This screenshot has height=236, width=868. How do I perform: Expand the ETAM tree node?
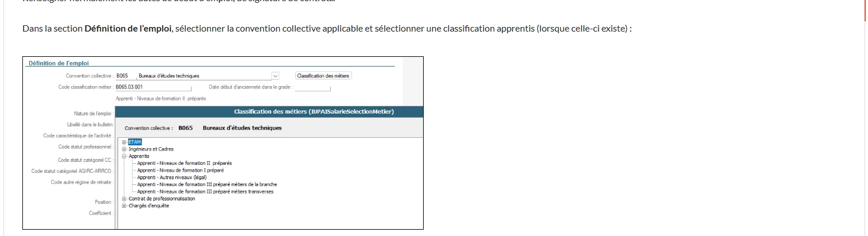pyautogui.click(x=124, y=142)
